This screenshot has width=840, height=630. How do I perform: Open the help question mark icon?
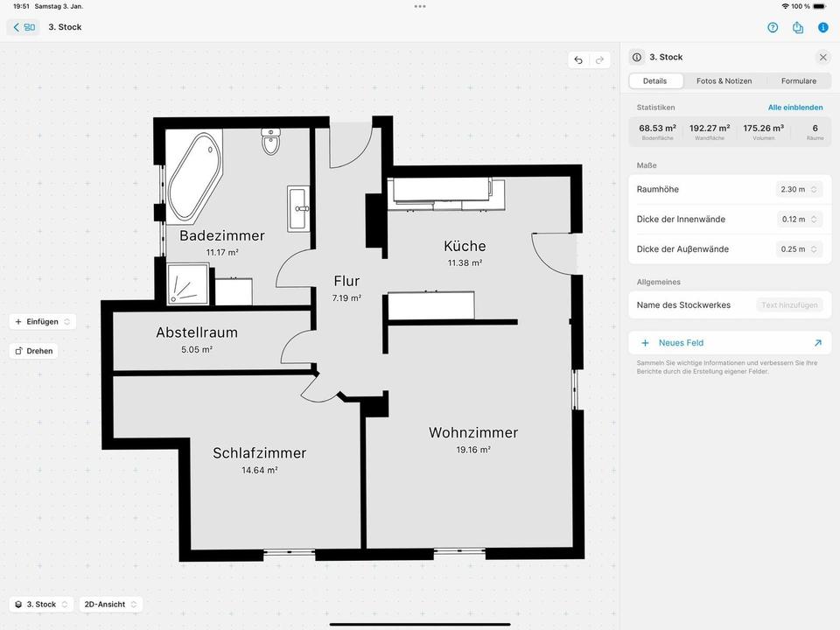tap(773, 27)
